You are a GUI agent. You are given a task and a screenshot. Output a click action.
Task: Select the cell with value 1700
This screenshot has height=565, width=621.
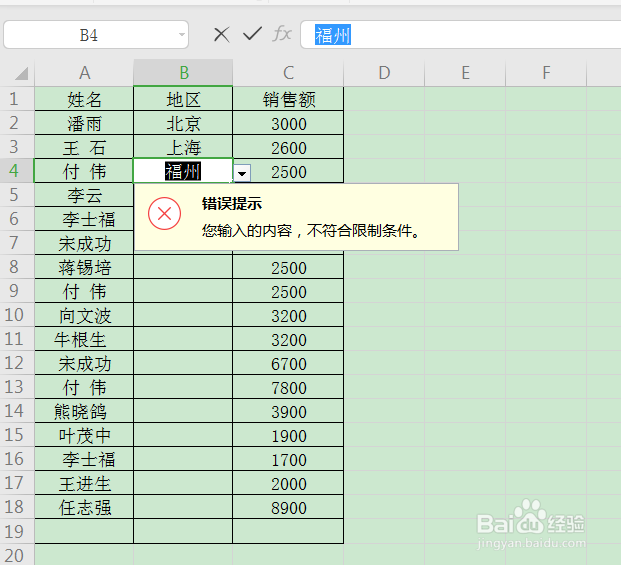(x=288, y=459)
